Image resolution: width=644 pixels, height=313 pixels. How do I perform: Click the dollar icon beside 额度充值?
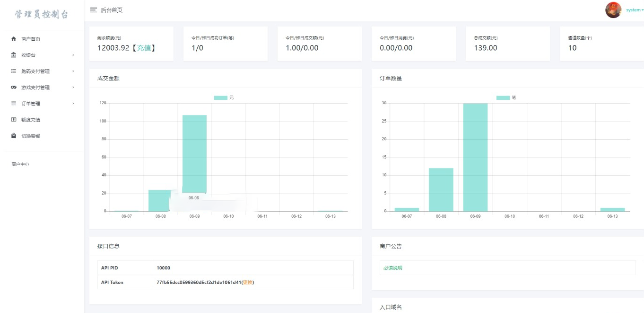point(14,119)
